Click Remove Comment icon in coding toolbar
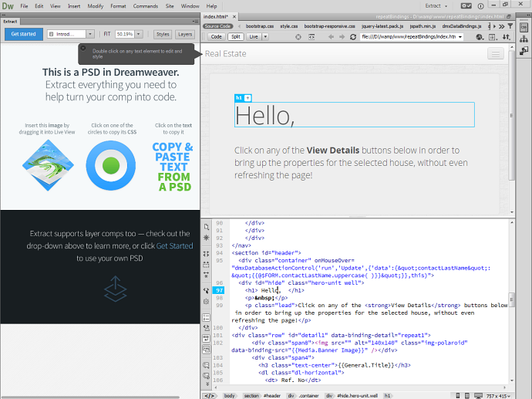 click(x=207, y=376)
